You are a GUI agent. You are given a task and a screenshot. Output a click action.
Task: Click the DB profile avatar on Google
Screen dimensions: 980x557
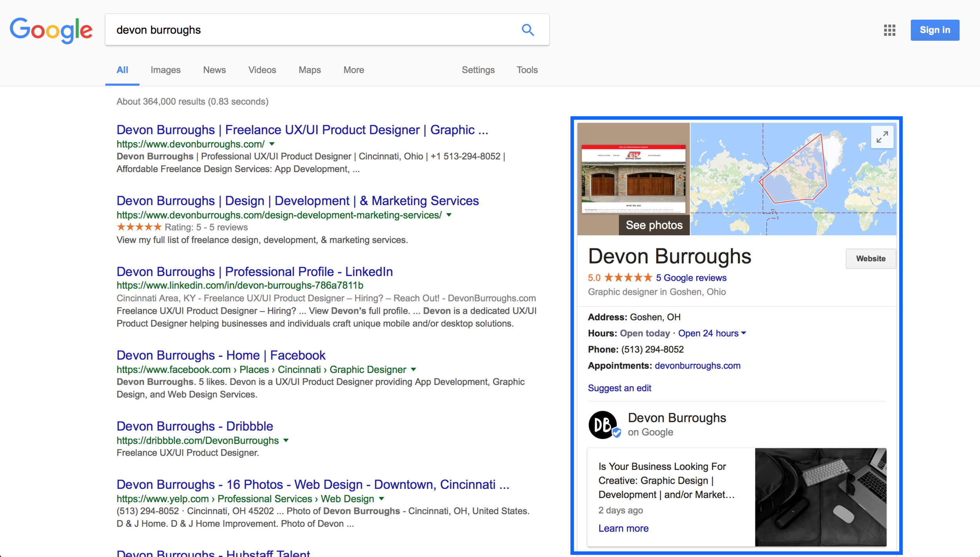click(603, 425)
